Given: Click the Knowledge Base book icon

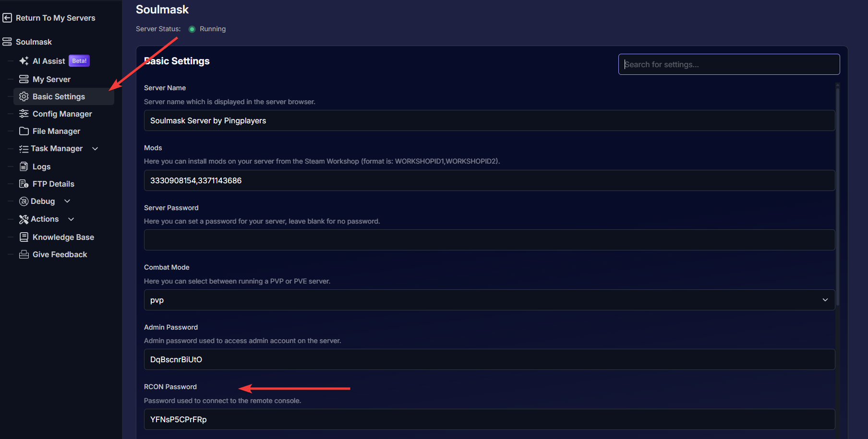Looking at the screenshot, I should click(x=24, y=237).
